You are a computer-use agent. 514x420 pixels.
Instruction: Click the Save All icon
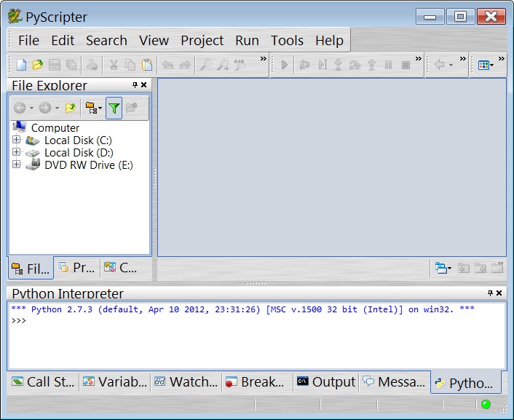[71, 65]
